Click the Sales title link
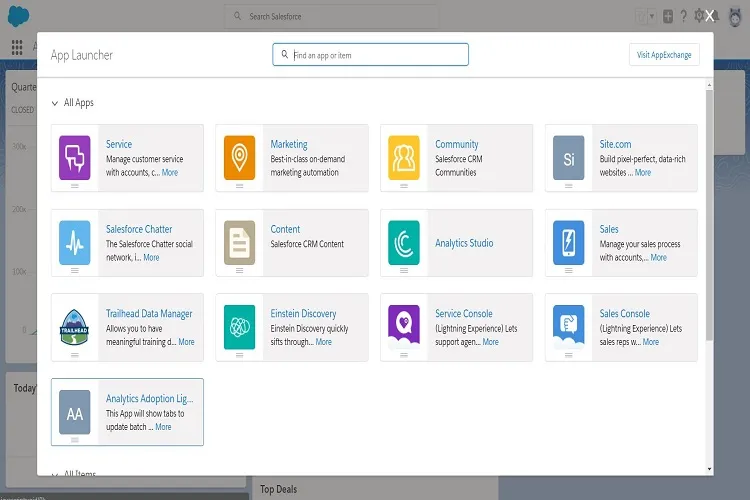This screenshot has width=750, height=500. click(x=609, y=229)
